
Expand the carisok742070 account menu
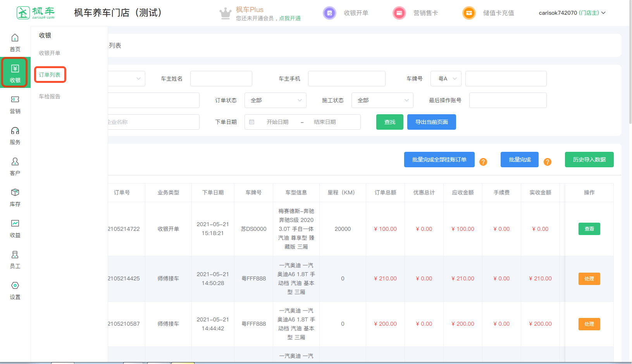point(572,13)
